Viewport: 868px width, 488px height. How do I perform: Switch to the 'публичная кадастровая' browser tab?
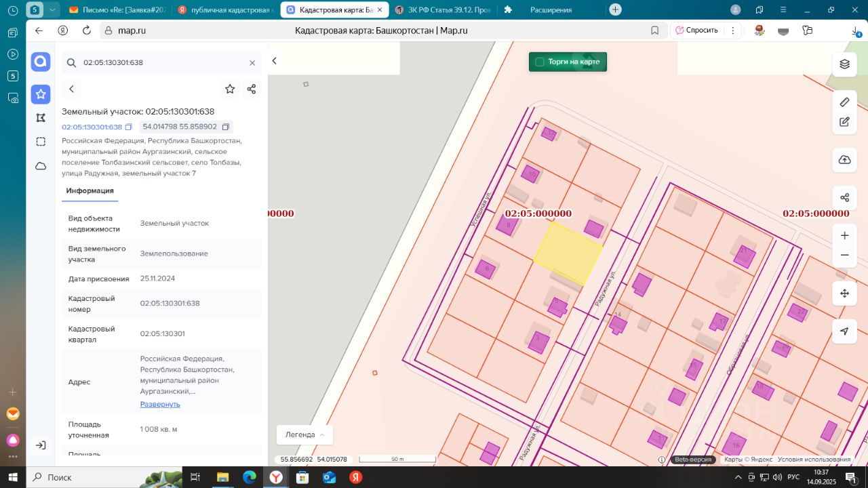click(x=226, y=10)
